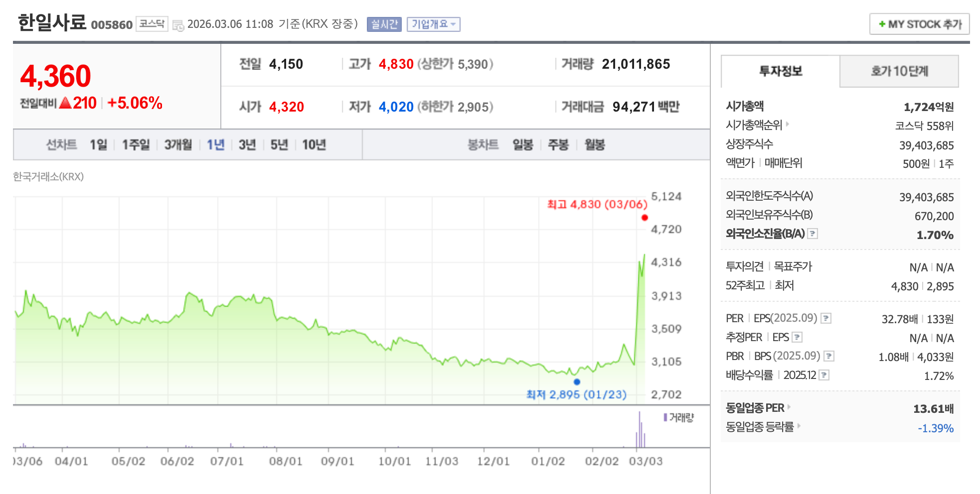Select the 5년 line chart period
The image size is (980, 494).
point(279,145)
